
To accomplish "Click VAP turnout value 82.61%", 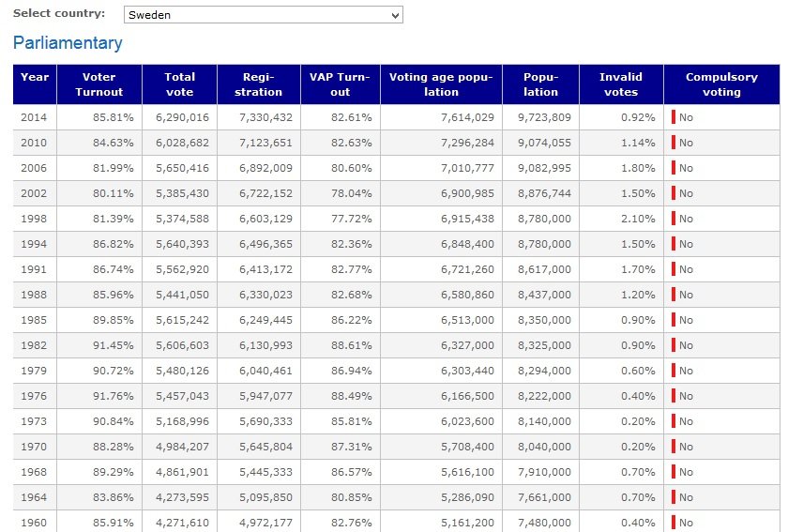I will [351, 117].
